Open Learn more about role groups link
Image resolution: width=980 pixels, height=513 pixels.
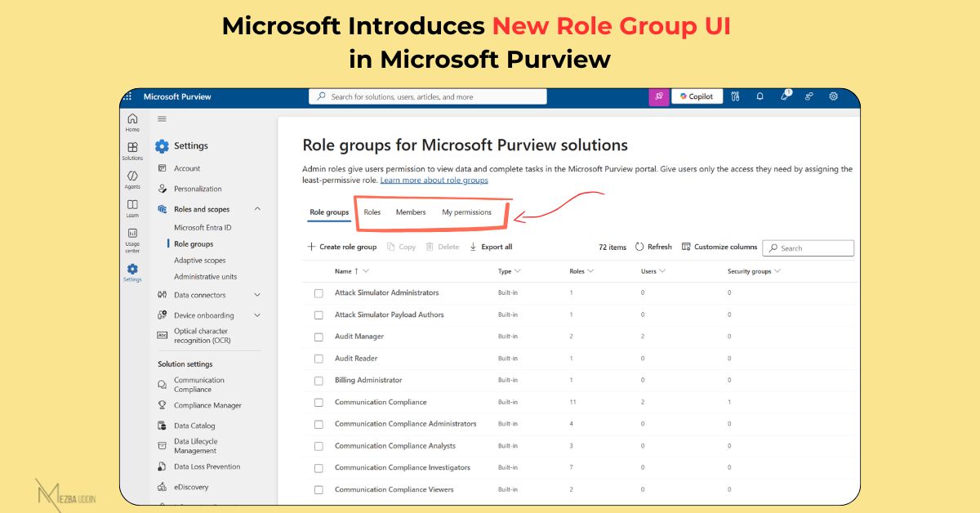[x=434, y=180]
